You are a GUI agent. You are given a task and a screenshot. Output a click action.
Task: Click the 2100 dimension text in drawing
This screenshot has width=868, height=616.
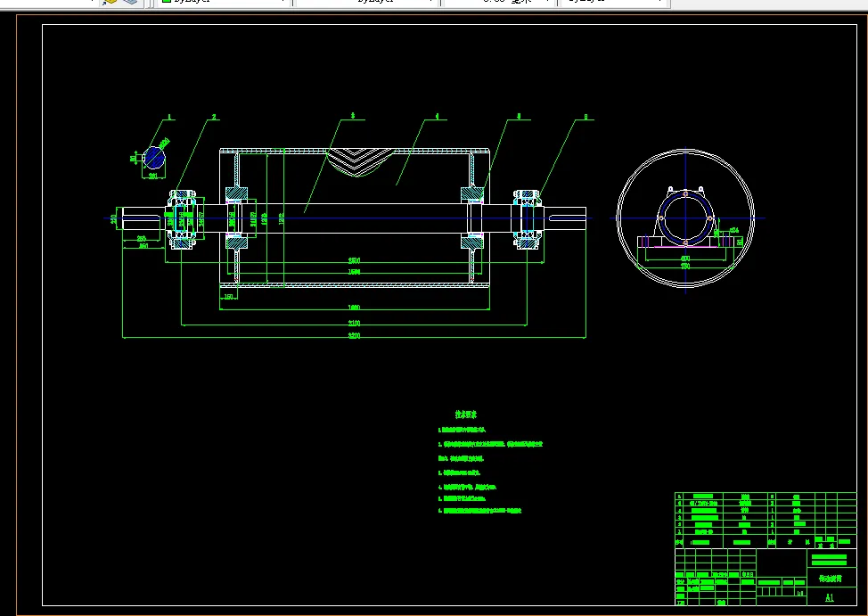[355, 323]
